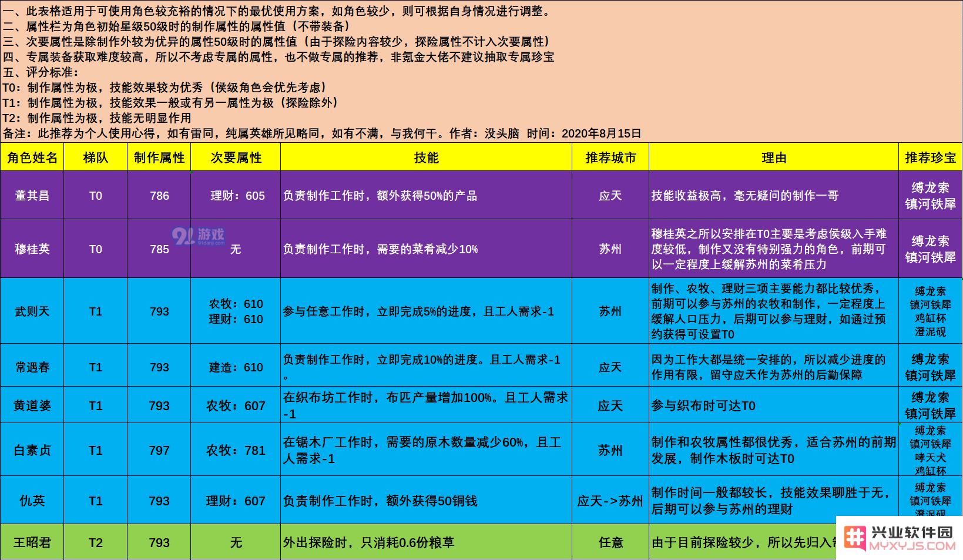Viewport: 963px width, 560px height.
Task: Click the 应天 city cell for 董其昌
Action: tap(610, 196)
